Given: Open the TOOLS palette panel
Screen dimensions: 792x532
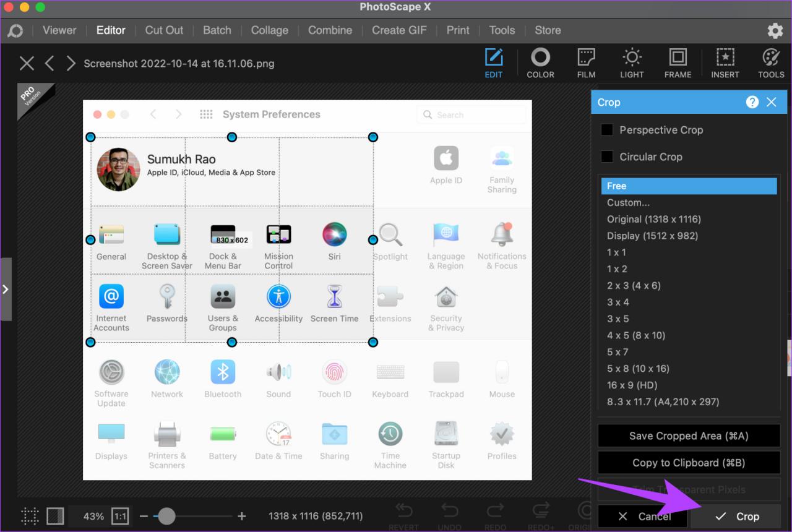Looking at the screenshot, I should [x=771, y=64].
